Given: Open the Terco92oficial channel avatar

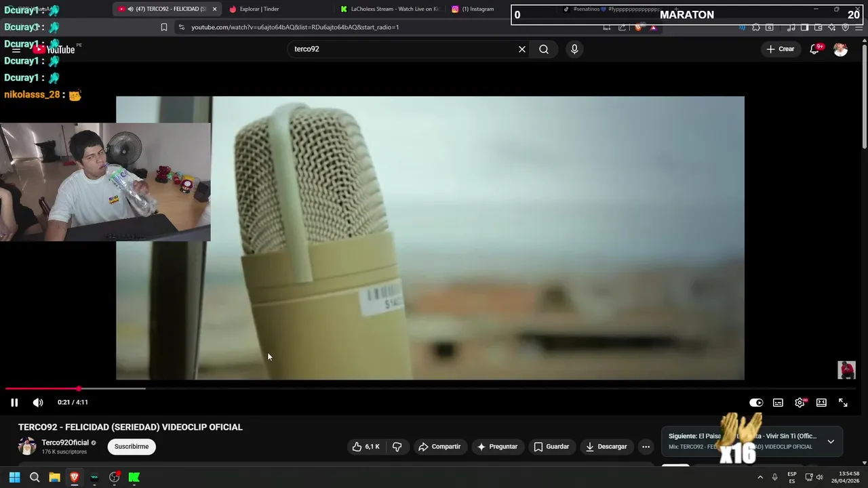Looking at the screenshot, I should tap(27, 447).
